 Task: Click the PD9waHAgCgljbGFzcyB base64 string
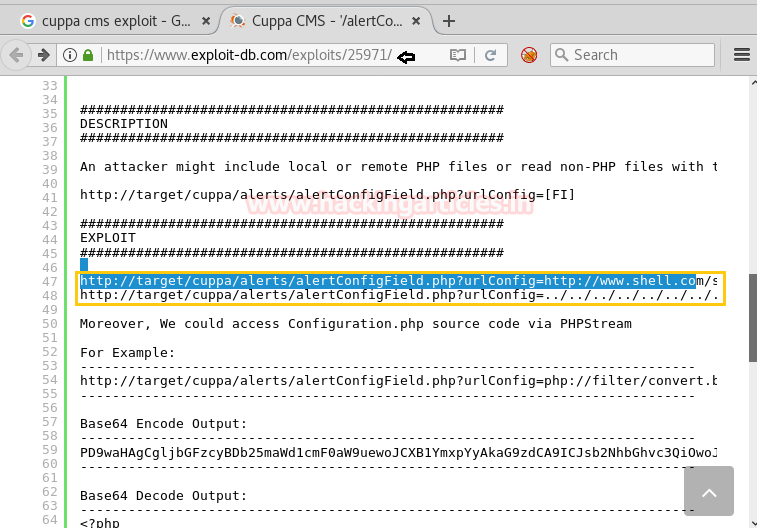[x=399, y=453]
